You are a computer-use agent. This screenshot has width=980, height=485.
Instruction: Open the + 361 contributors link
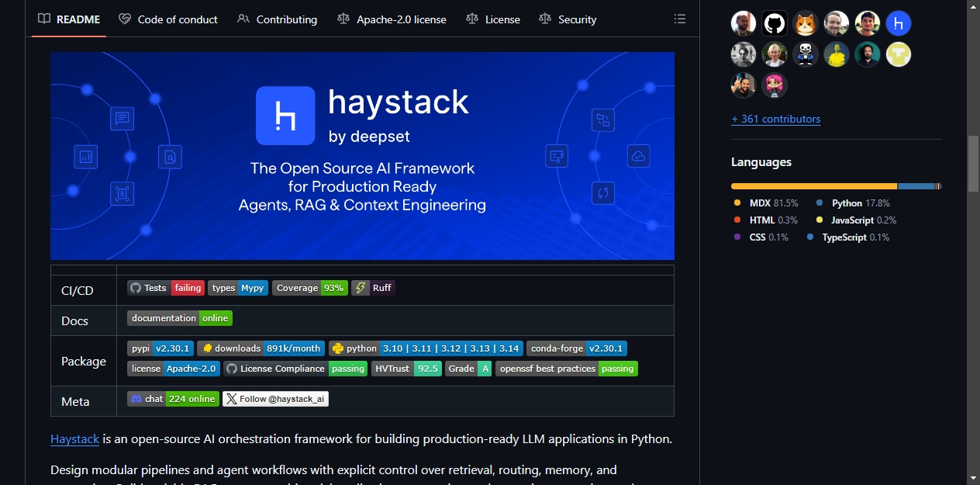point(775,119)
